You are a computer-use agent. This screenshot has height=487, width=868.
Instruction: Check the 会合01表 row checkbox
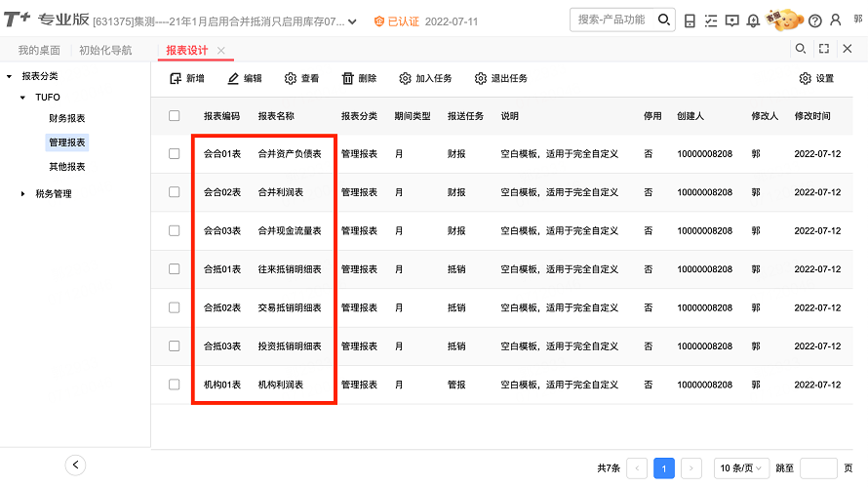coord(175,153)
